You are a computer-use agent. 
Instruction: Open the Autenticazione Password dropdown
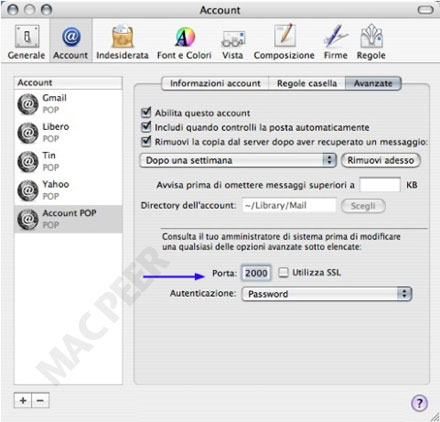pyautogui.click(x=327, y=294)
